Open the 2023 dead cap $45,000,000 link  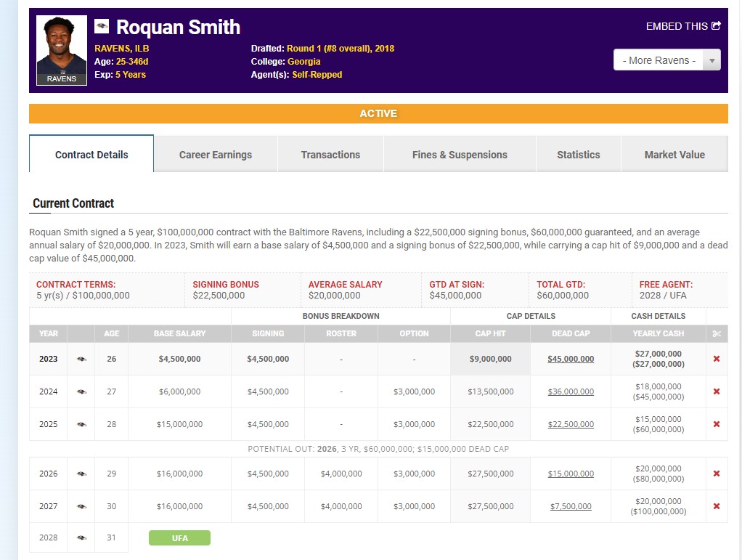click(x=571, y=359)
